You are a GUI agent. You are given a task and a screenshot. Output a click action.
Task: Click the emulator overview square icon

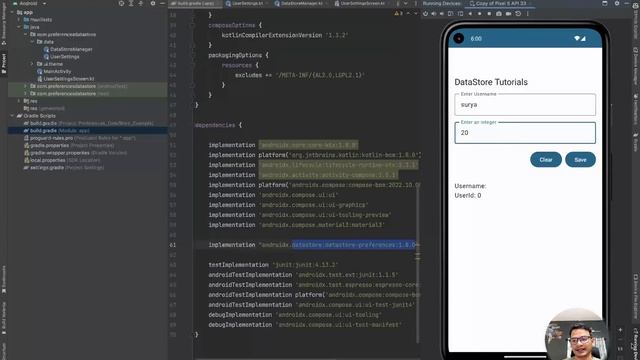point(489,13)
